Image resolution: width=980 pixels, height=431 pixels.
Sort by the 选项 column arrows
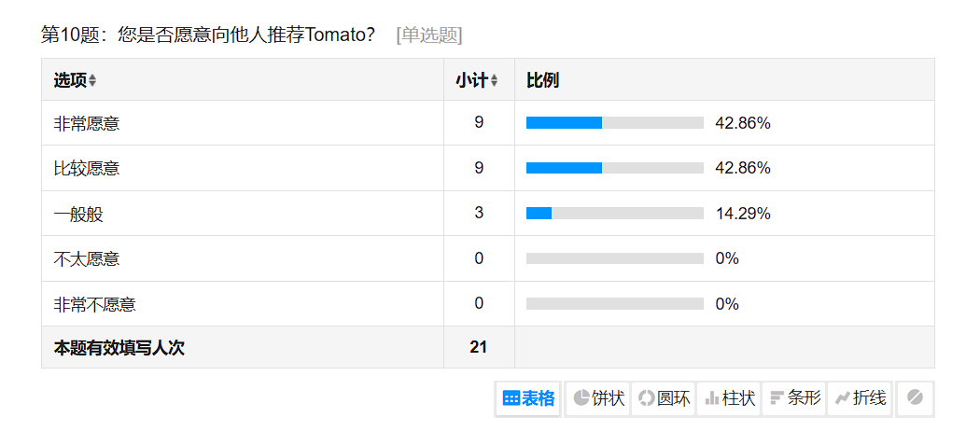coord(92,81)
